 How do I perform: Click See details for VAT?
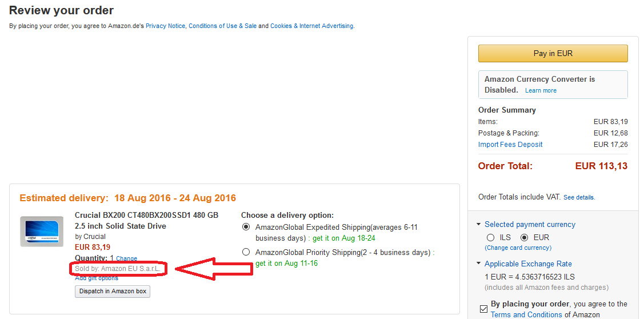pos(578,197)
